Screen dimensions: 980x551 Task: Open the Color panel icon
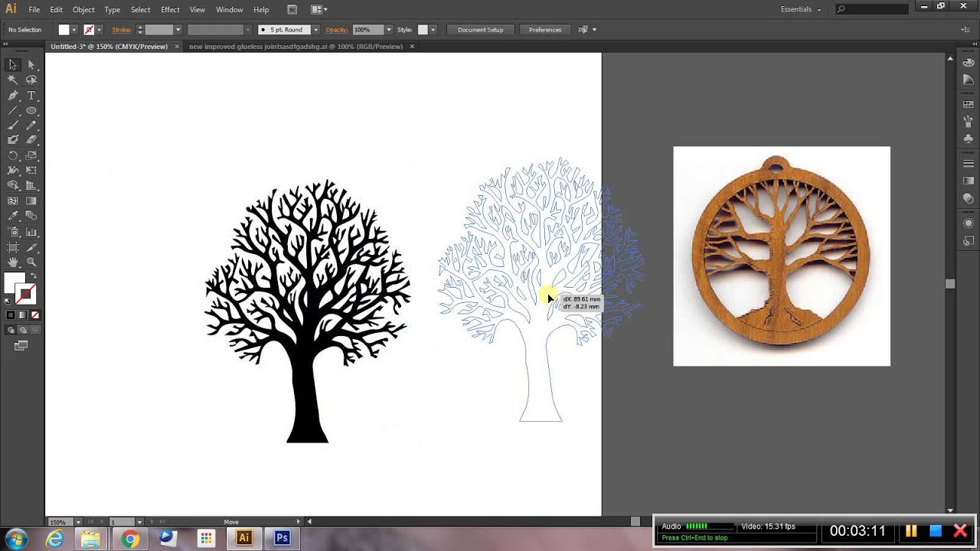click(x=969, y=62)
